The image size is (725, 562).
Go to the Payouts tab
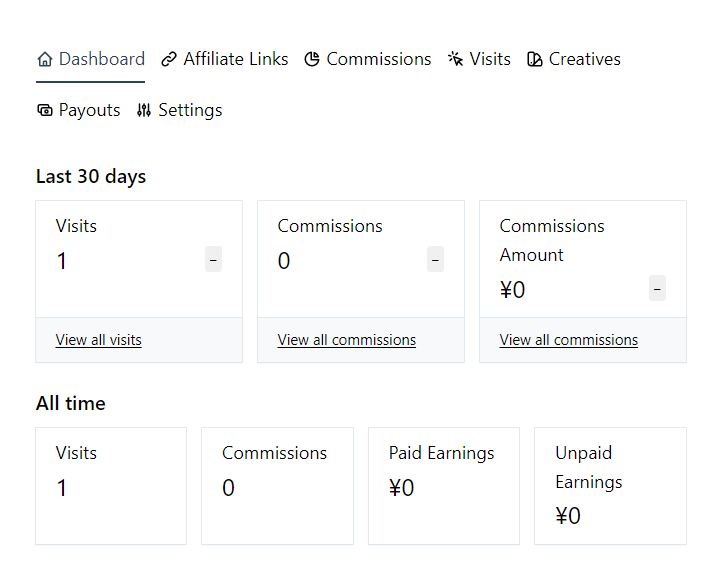tap(89, 111)
